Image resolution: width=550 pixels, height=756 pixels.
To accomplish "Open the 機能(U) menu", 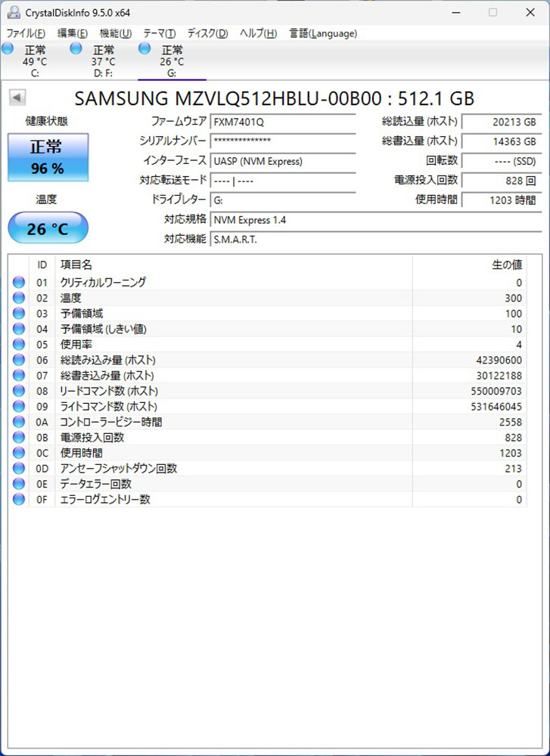I will pyautogui.click(x=116, y=34).
